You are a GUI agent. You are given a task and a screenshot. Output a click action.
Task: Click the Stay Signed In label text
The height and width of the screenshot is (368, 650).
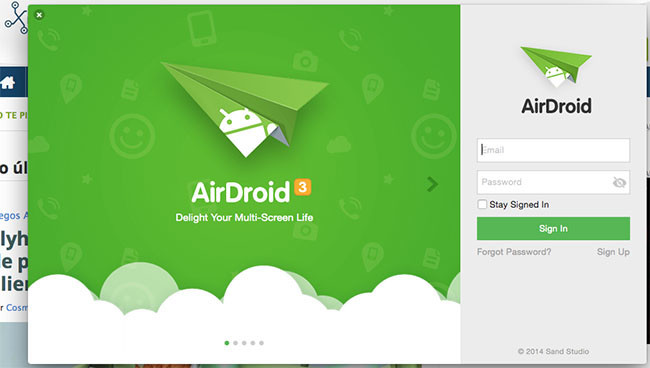point(519,205)
